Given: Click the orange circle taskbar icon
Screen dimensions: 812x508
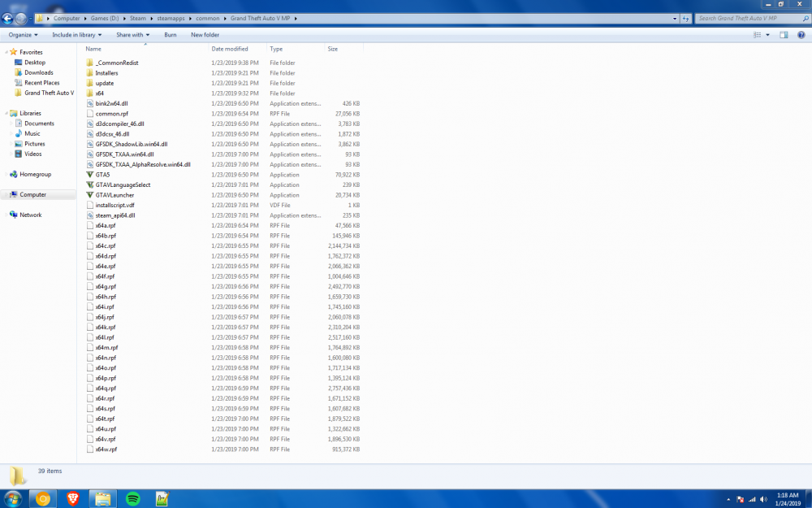Looking at the screenshot, I should (x=42, y=499).
